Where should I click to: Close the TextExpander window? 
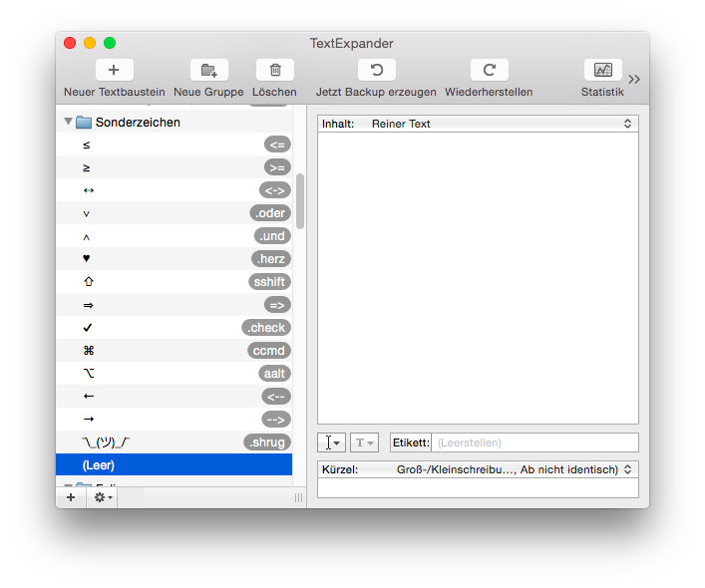[70, 43]
